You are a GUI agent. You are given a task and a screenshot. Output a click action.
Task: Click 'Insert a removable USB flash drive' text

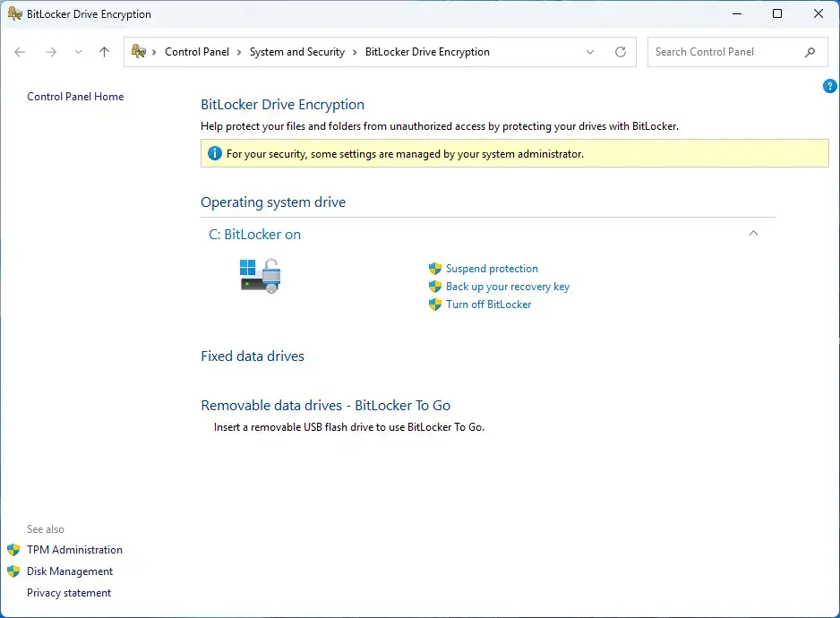[348, 427]
